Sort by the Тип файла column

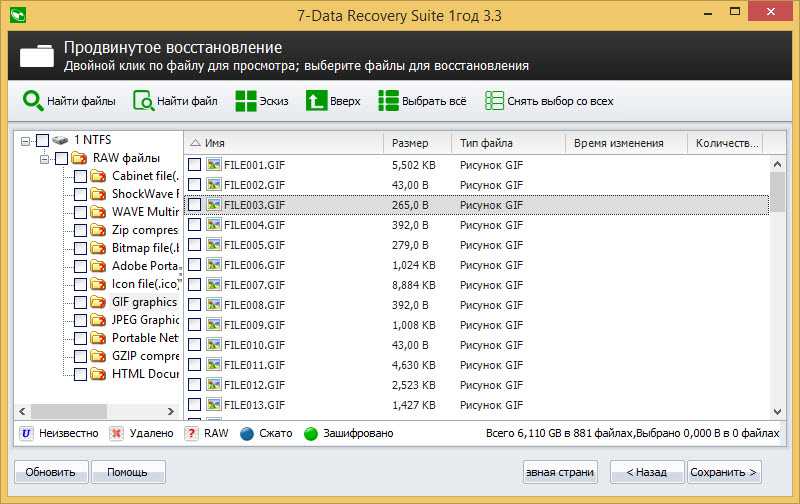pyautogui.click(x=509, y=143)
